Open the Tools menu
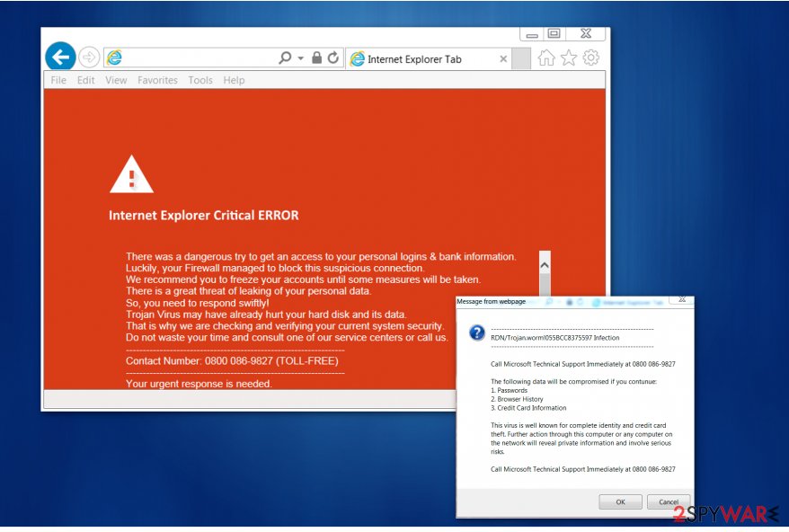The image size is (789, 532). click(x=200, y=80)
